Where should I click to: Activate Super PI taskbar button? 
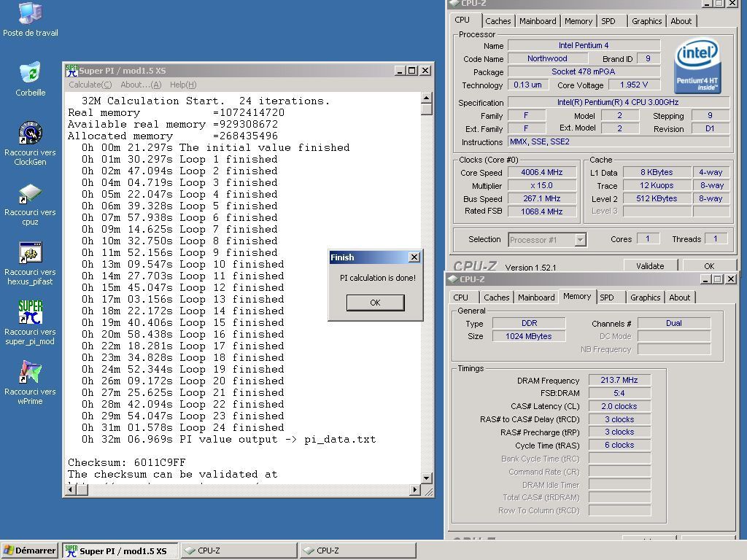120,551
